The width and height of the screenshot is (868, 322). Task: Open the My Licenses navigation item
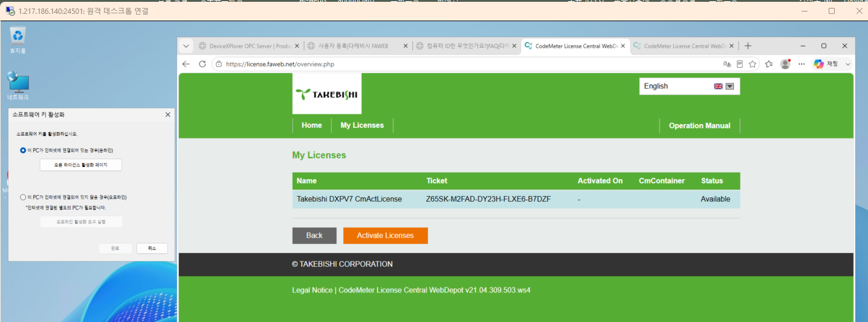pyautogui.click(x=362, y=125)
